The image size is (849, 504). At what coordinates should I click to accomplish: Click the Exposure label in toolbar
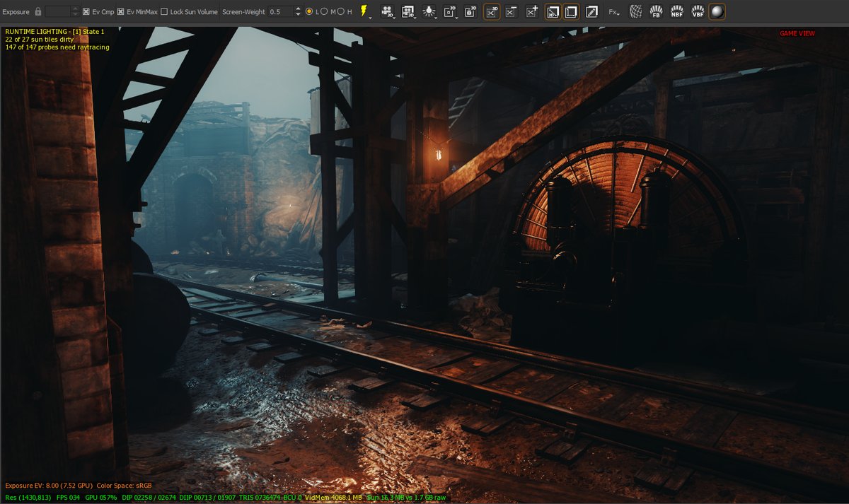tap(15, 12)
